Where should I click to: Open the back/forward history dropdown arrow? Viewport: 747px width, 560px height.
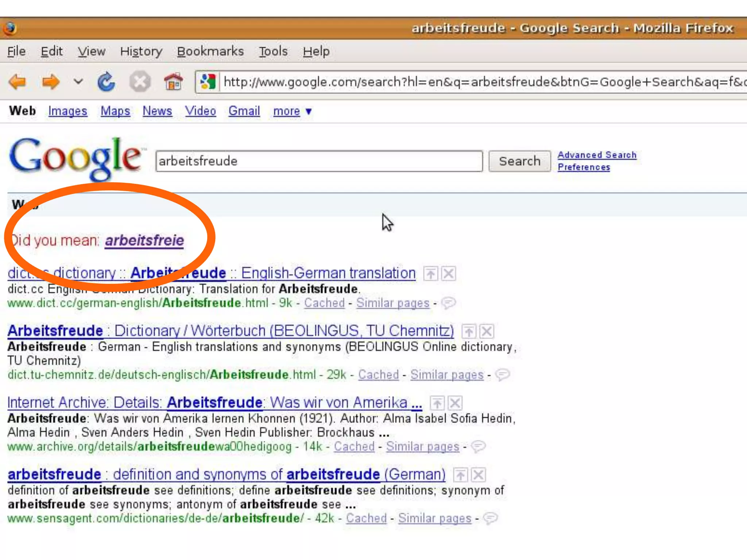pyautogui.click(x=78, y=81)
